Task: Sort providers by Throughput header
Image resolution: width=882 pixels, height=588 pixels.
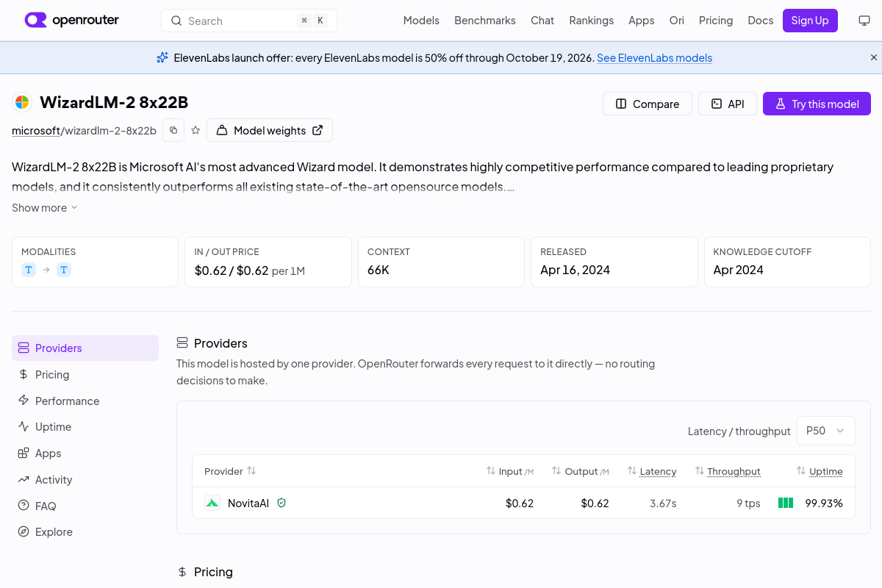Action: (x=728, y=471)
